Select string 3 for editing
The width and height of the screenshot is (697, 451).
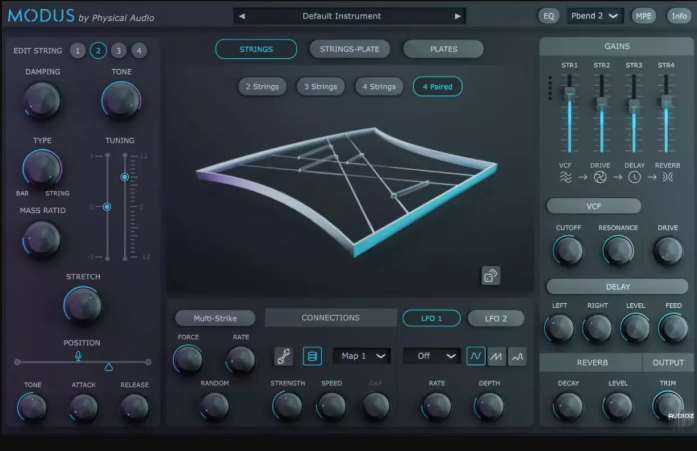coord(119,51)
